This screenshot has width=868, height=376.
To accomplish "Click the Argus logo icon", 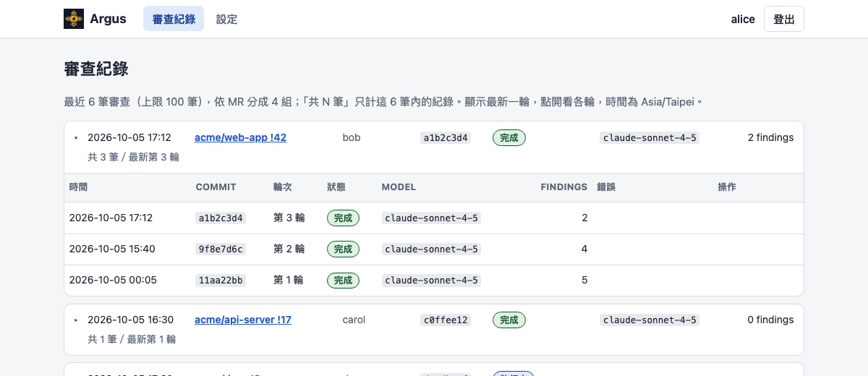I will pyautogui.click(x=74, y=19).
